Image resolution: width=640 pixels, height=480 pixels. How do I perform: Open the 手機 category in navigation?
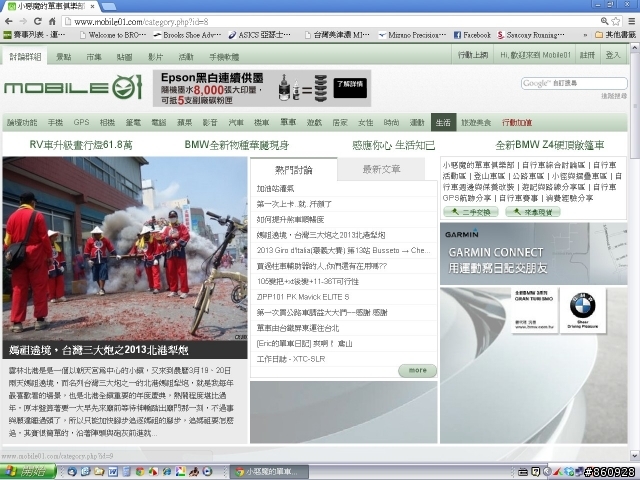(x=55, y=122)
